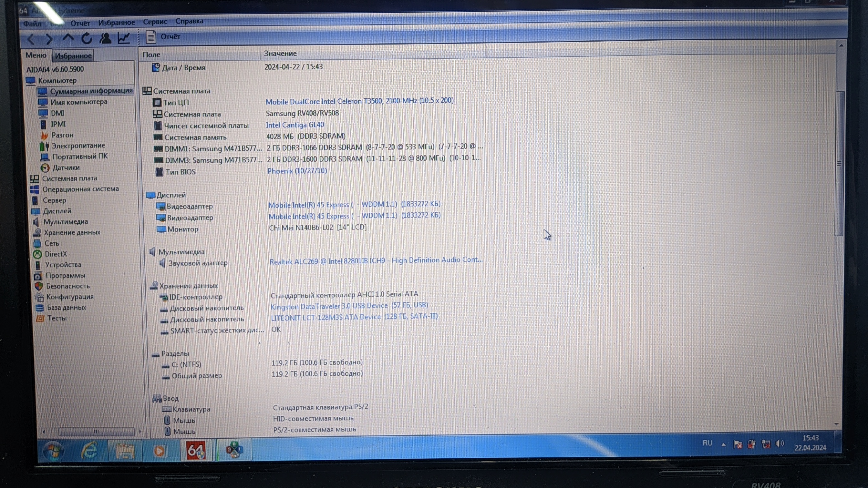Select Chi Mei N140B6-L02 monitor value

tap(318, 228)
